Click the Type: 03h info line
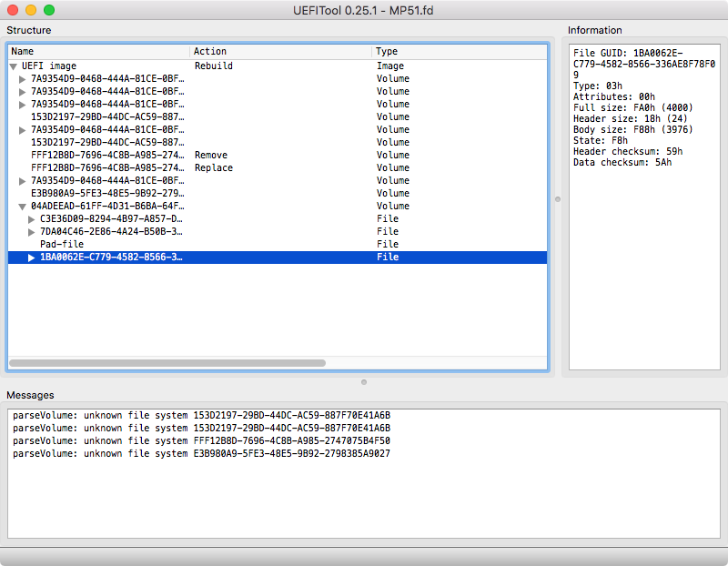 tap(598, 86)
